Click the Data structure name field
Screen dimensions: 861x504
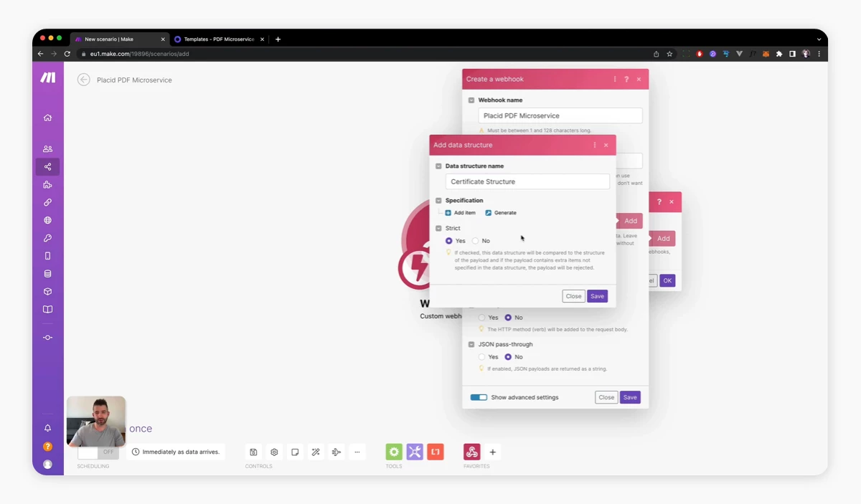pos(527,181)
